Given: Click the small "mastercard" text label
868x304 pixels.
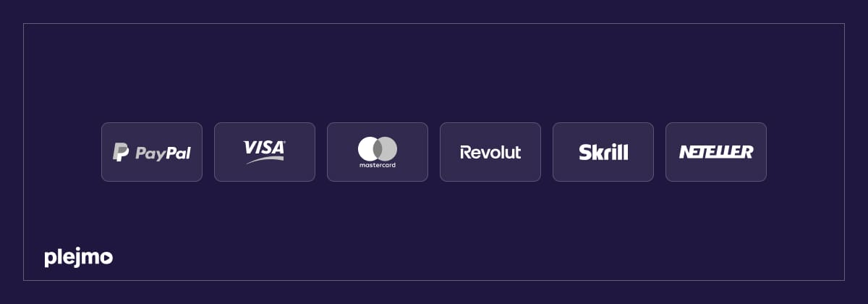Looking at the screenshot, I should [x=378, y=166].
